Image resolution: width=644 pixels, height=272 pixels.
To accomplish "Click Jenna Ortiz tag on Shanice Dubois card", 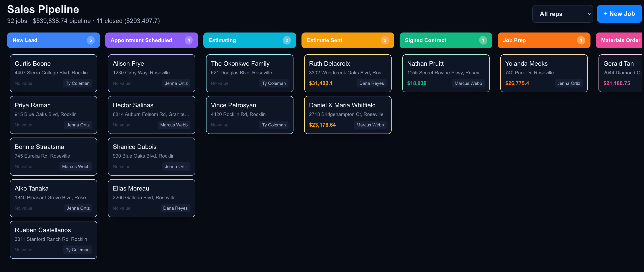I will point(176,167).
